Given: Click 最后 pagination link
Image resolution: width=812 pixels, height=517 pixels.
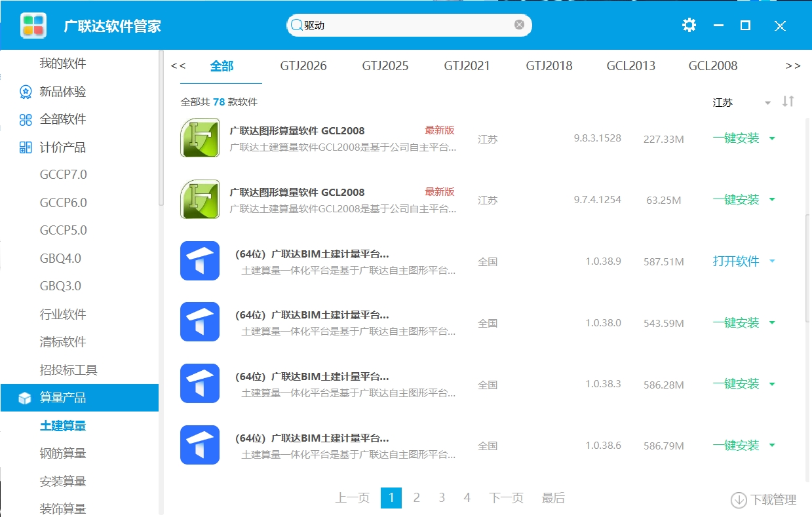Looking at the screenshot, I should click(x=553, y=498).
